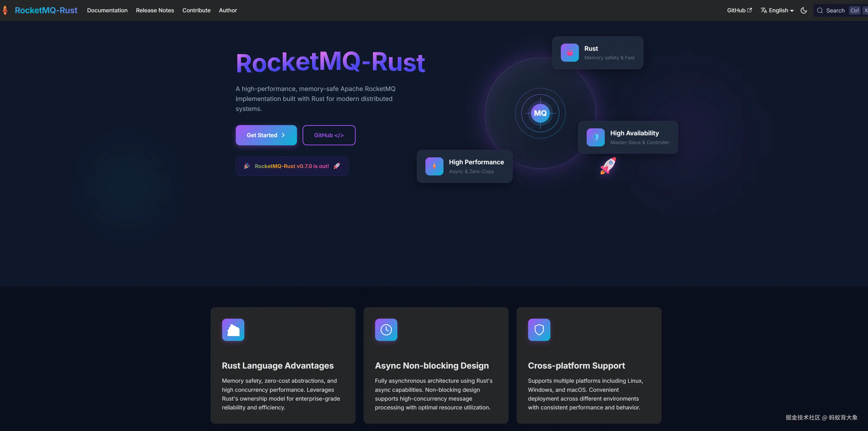
Task: Go to the Contribute page
Action: click(196, 10)
